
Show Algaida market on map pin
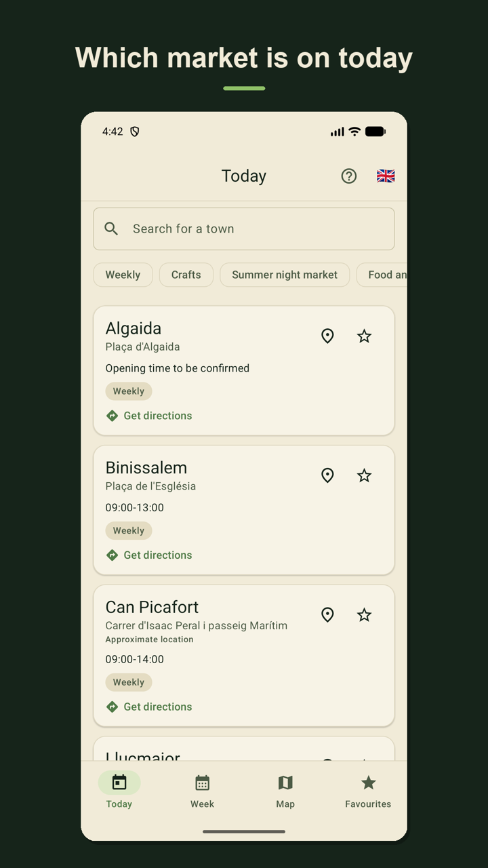point(327,336)
